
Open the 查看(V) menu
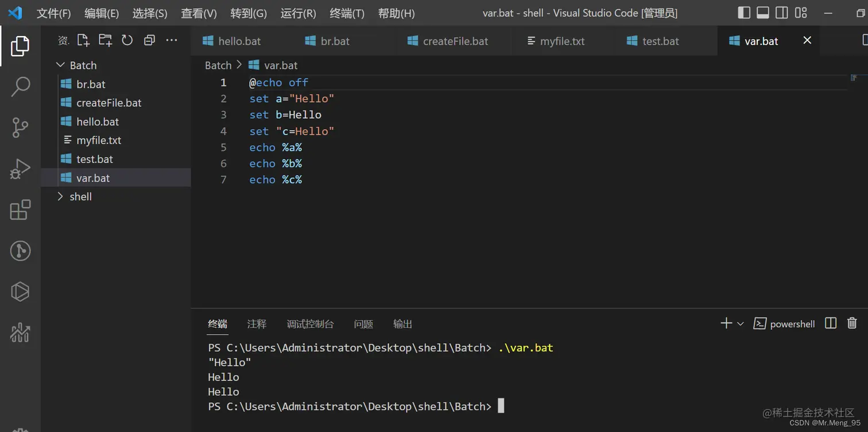click(x=199, y=13)
